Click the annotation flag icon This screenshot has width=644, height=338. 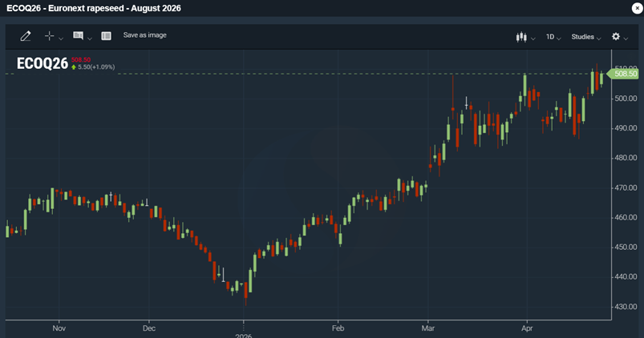tap(78, 36)
